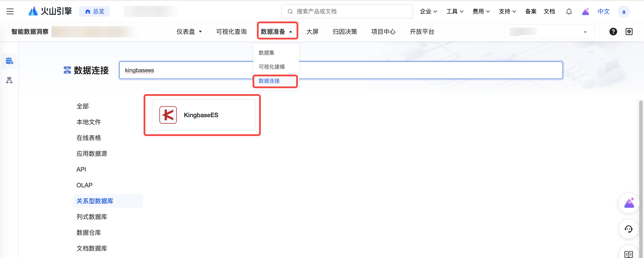Screen dimensions: 644x258
Task: Choose 可视化建模 menu entry
Action: tap(272, 67)
